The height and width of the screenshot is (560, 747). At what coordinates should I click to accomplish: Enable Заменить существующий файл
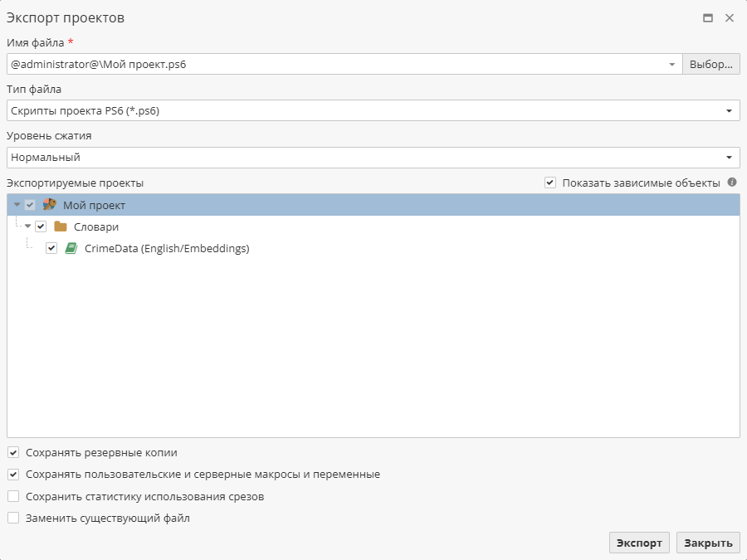coord(13,517)
